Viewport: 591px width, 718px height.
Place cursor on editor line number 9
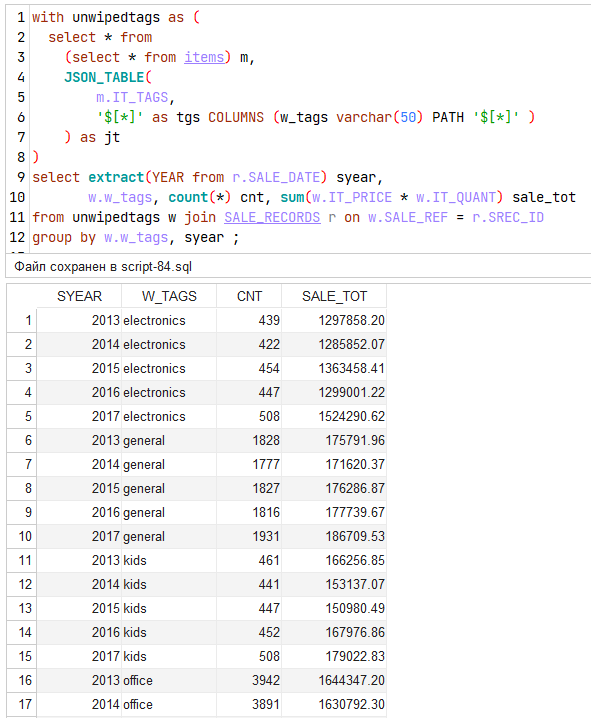(21, 177)
